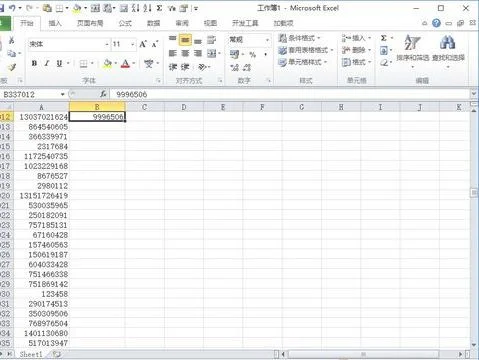The height and width of the screenshot is (360, 479).
Task: Switch to the 视图 (View) tab
Action: pos(210,23)
